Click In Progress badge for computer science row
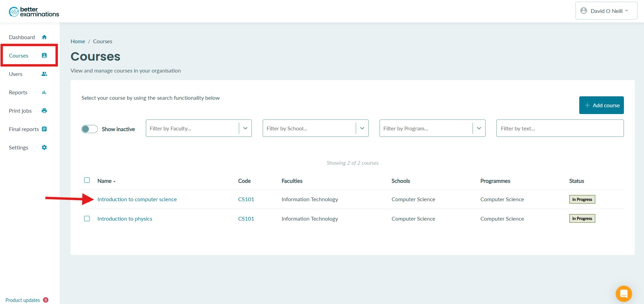Viewport: 644px width, 304px height. [582, 199]
